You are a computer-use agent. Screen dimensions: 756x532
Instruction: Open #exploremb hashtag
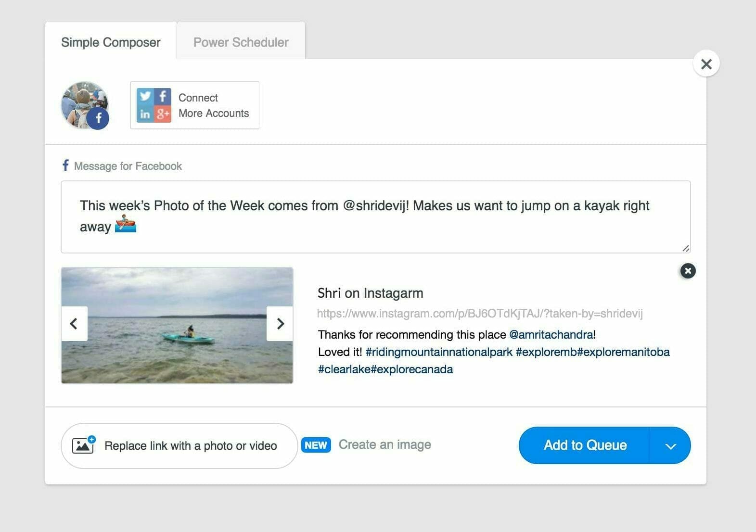[546, 352]
